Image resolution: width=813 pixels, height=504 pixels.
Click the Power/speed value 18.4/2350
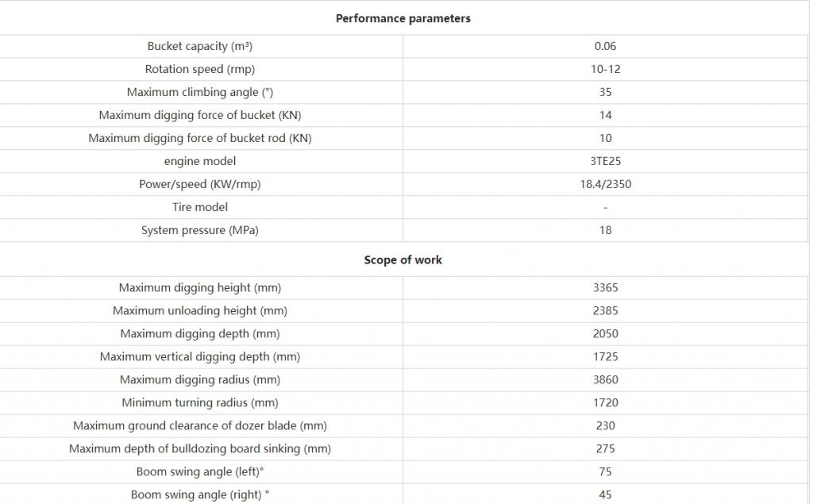click(605, 184)
